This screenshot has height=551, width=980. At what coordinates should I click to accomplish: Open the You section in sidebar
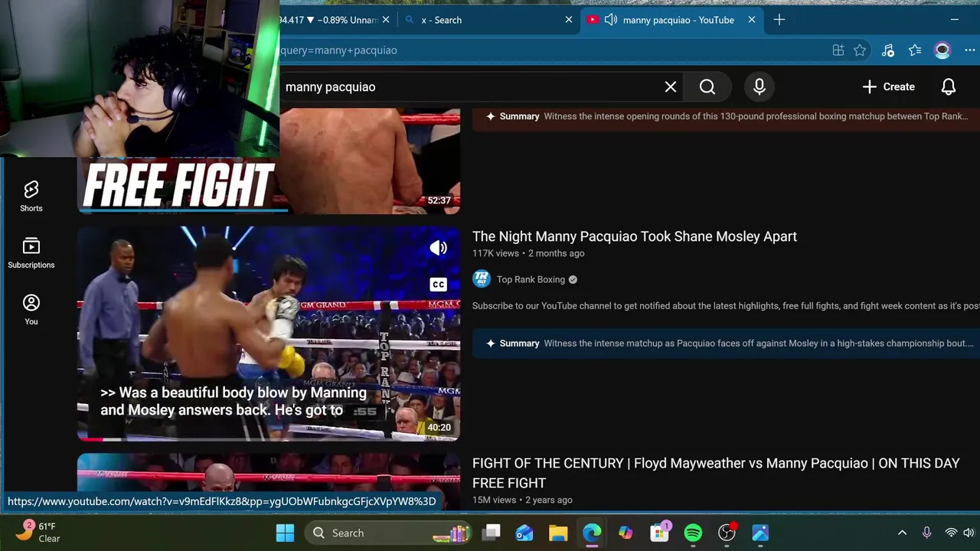pos(31,310)
